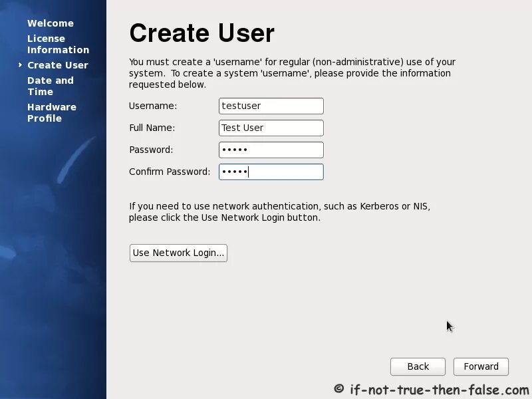
Task: Click the 'You must create a username' paragraph
Action: [292, 73]
